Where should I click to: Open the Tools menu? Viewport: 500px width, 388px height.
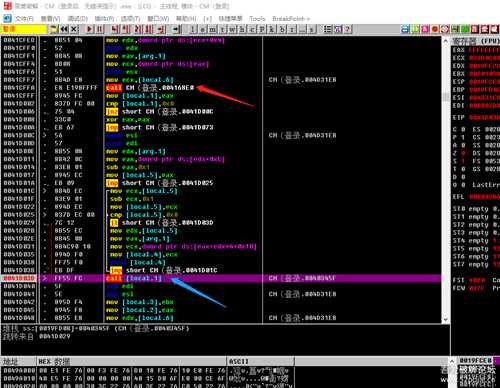[257, 19]
